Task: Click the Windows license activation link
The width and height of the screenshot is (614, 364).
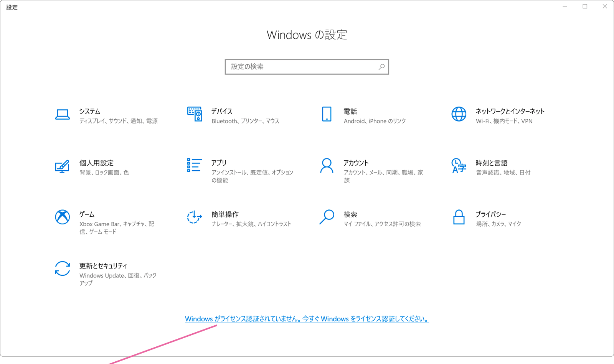Action: pyautogui.click(x=307, y=319)
